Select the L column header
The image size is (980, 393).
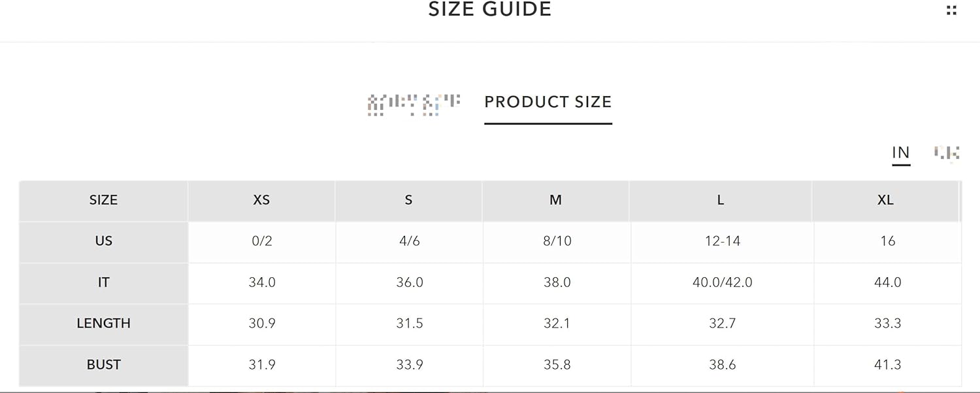[x=721, y=201]
